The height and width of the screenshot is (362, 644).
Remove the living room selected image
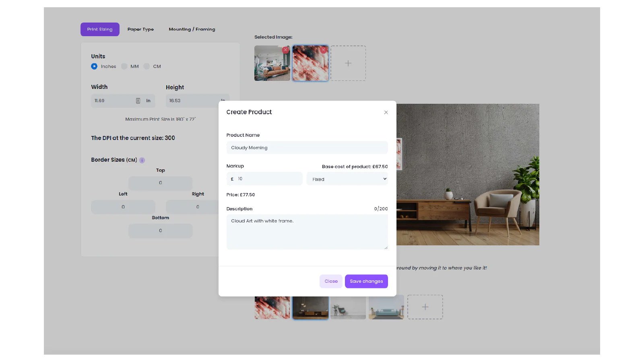pos(285,50)
